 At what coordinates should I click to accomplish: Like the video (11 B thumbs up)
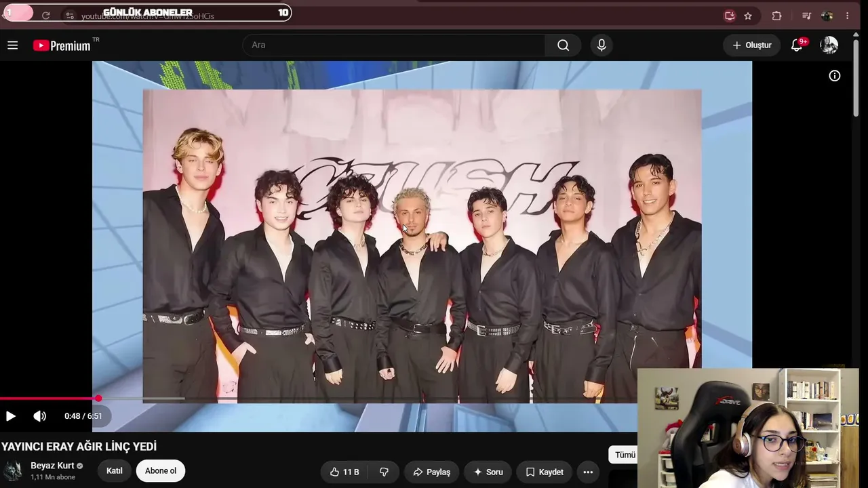(345, 472)
